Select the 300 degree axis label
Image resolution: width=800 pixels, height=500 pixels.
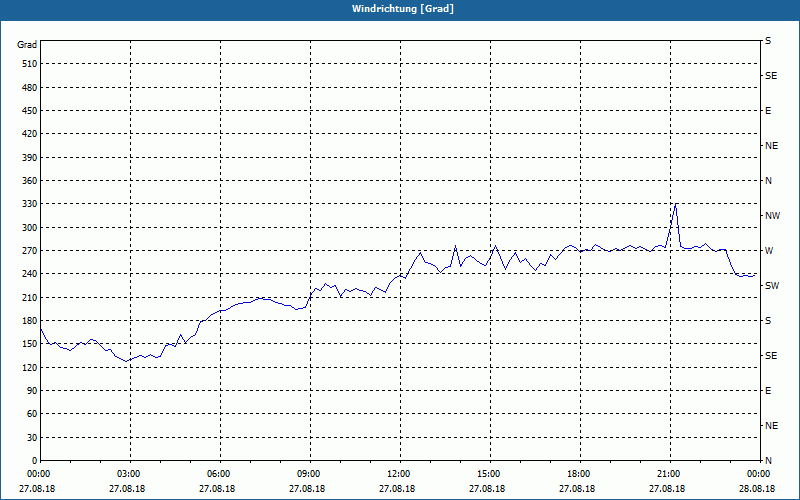click(30, 228)
